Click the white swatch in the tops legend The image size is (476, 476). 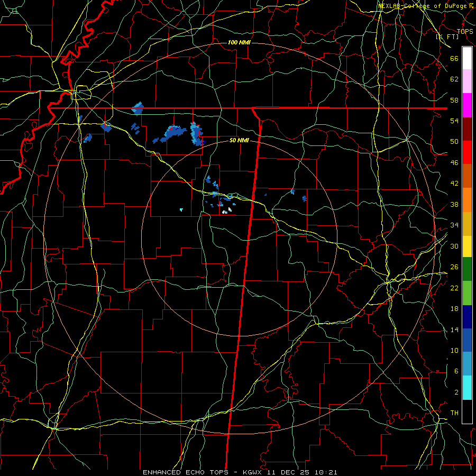pos(467,58)
